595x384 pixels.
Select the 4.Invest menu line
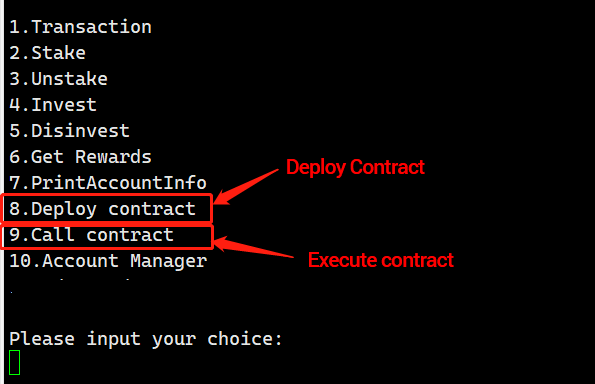coord(53,105)
